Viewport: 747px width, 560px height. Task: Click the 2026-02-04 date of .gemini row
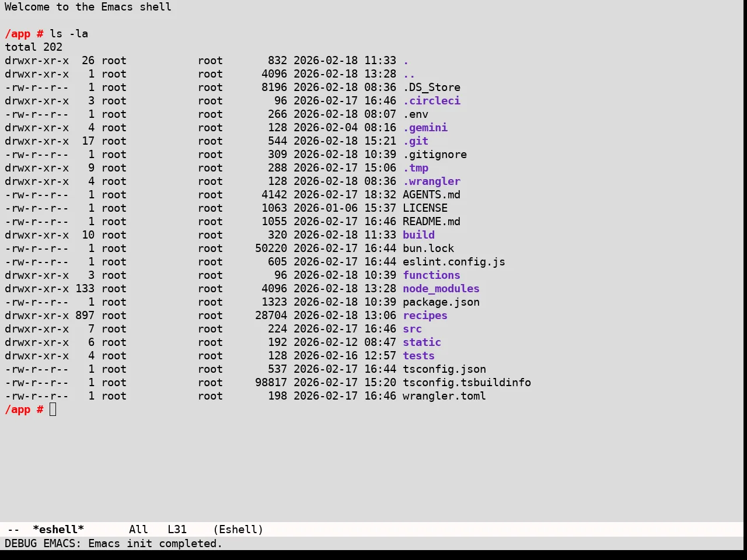pyautogui.click(x=326, y=128)
